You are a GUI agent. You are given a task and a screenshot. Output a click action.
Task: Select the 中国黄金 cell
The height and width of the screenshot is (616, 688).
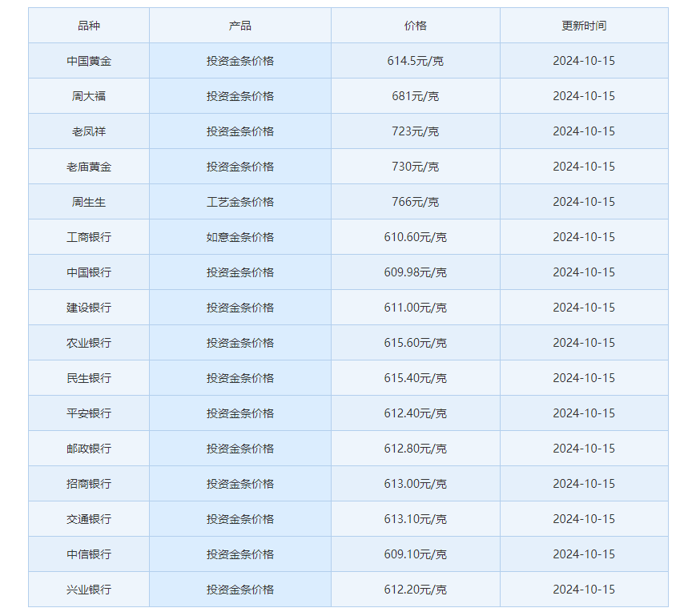(89, 61)
